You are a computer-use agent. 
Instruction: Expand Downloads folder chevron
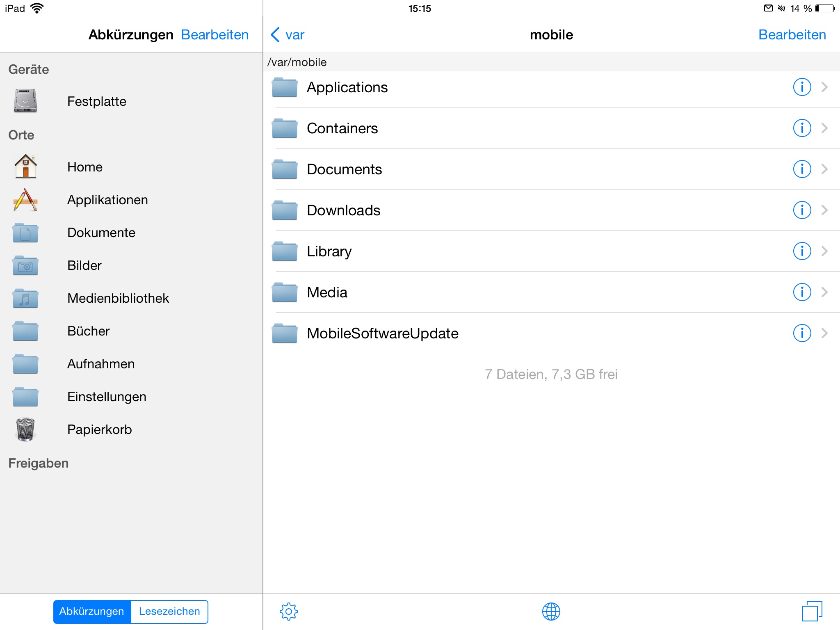tap(824, 210)
